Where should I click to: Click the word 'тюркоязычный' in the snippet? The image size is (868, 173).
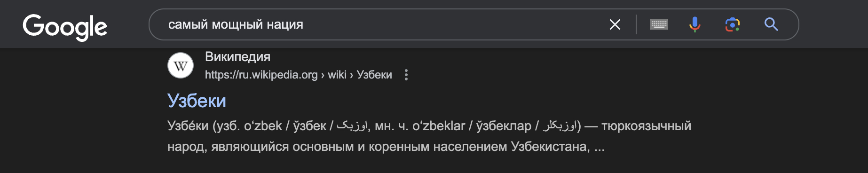point(647,126)
